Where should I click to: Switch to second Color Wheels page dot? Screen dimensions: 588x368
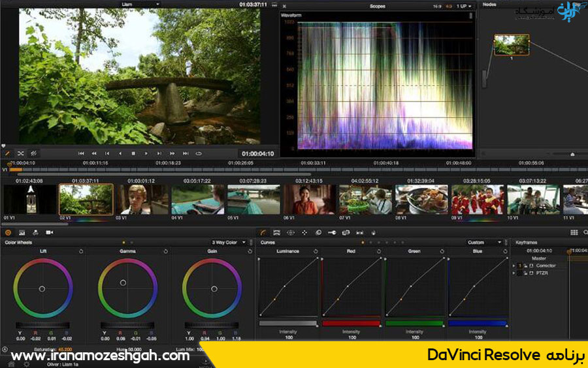coord(131,243)
